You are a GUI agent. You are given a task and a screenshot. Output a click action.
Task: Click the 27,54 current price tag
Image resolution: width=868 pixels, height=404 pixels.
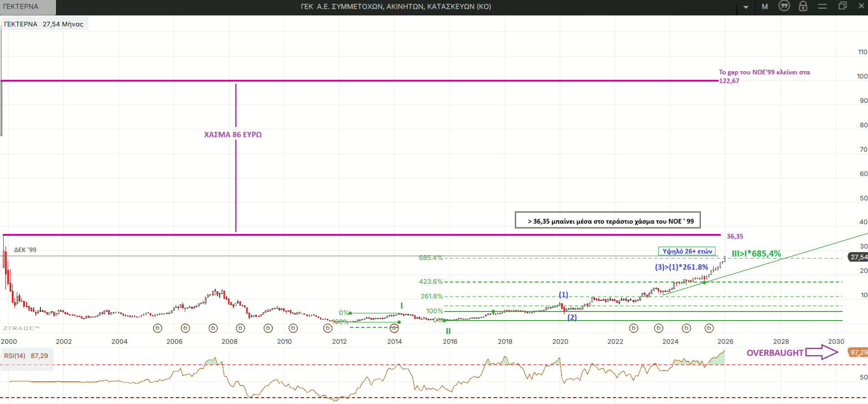[858, 257]
